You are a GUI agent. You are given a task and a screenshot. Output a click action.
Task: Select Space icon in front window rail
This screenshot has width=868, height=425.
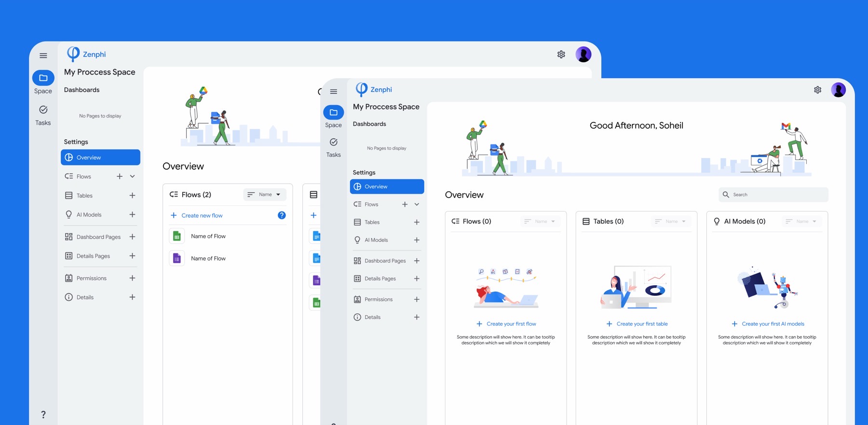click(x=333, y=112)
